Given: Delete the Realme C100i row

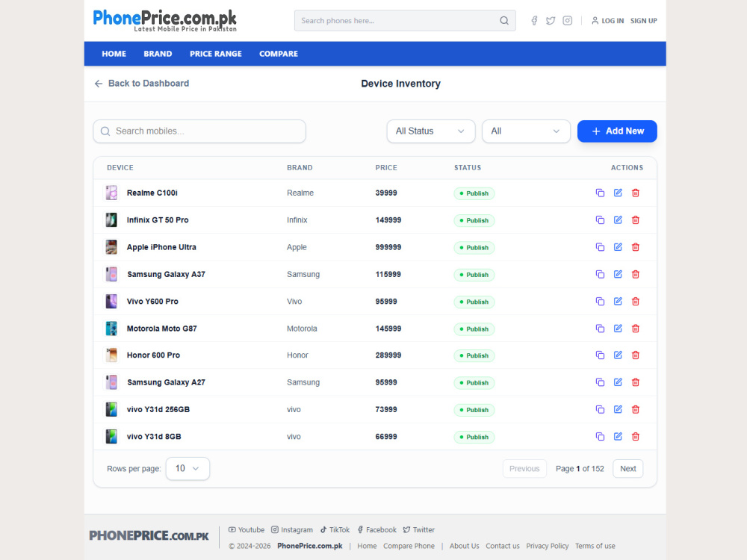Looking at the screenshot, I should click(636, 193).
